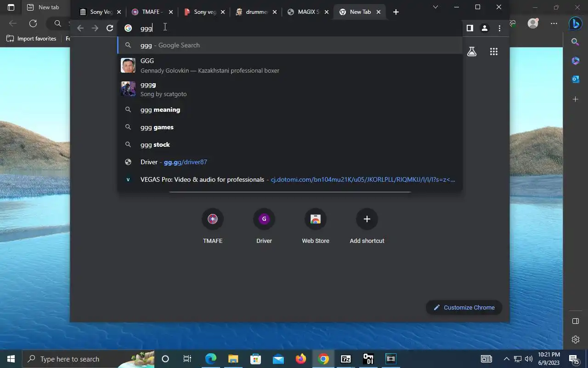The height and width of the screenshot is (368, 588).
Task: Open a new Chrome tab with plus
Action: click(x=396, y=12)
